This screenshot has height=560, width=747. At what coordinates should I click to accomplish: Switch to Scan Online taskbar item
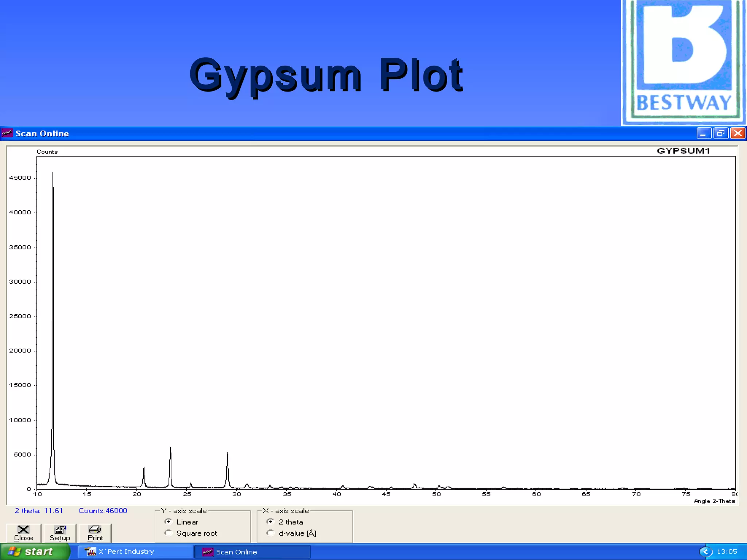252,552
